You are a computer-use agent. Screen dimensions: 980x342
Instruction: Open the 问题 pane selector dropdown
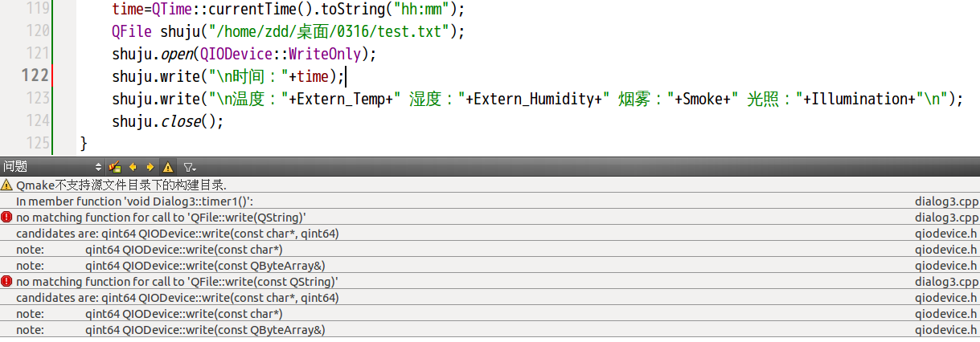tap(53, 167)
